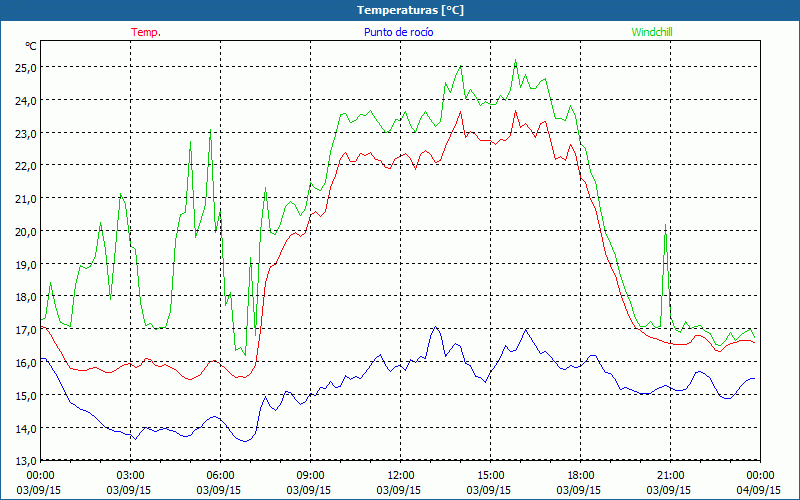Select the 06:00 time axis label
The width and height of the screenshot is (800, 500).
pyautogui.click(x=221, y=475)
